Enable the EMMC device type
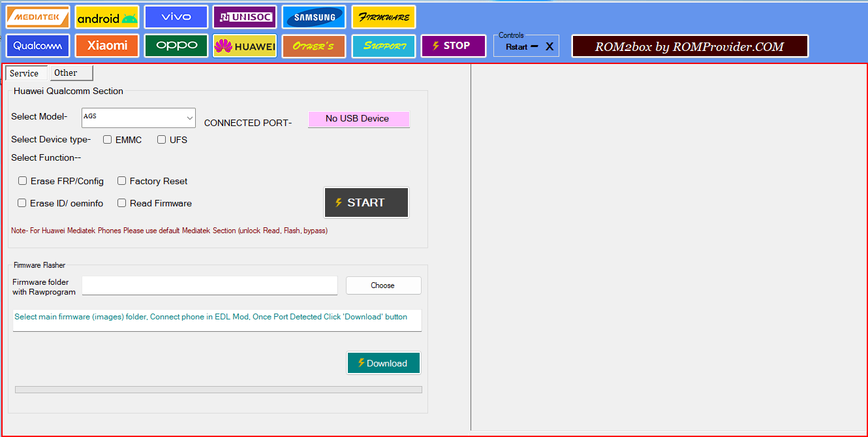 pyautogui.click(x=107, y=139)
